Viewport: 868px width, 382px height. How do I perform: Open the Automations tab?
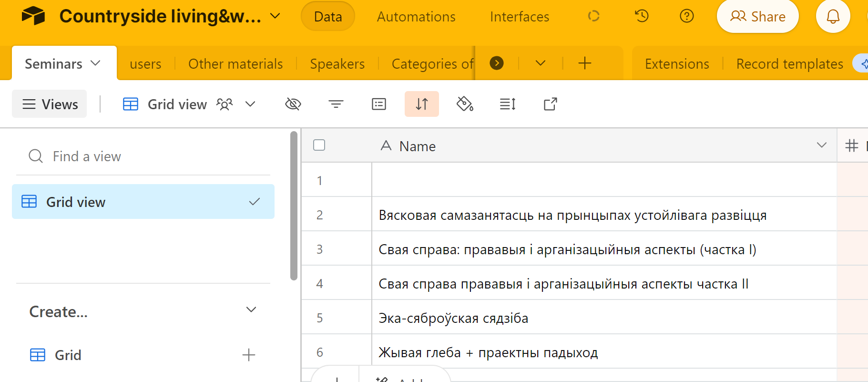[x=416, y=17]
